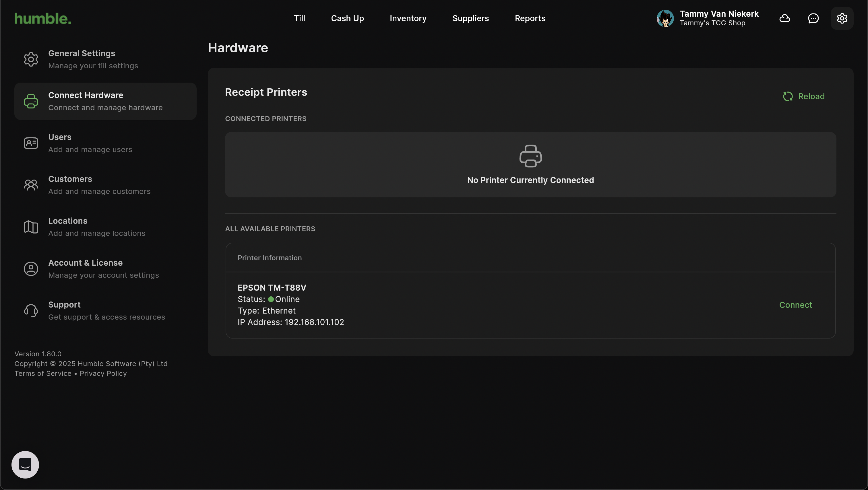Viewport: 868px width, 490px height.
Task: Open the chat messages icon
Action: 813,18
